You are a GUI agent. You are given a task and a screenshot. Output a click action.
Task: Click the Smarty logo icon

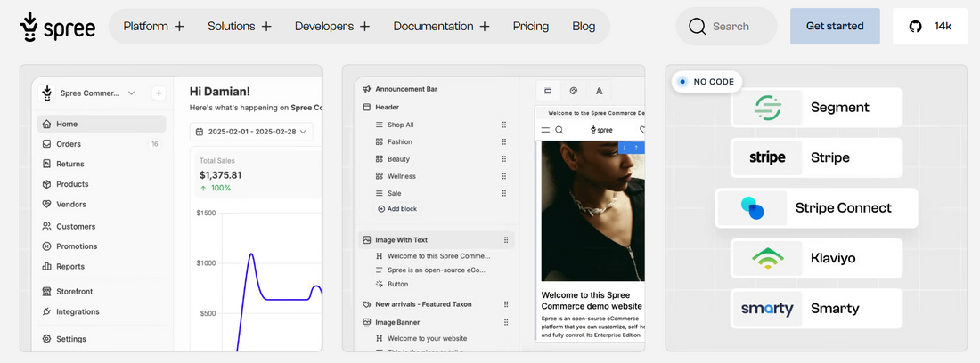pyautogui.click(x=767, y=309)
